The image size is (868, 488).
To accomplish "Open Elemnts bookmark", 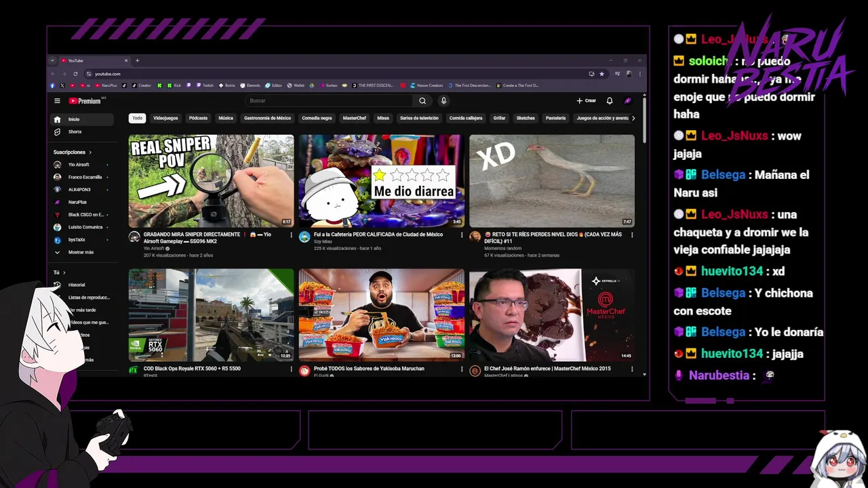I will click(250, 85).
